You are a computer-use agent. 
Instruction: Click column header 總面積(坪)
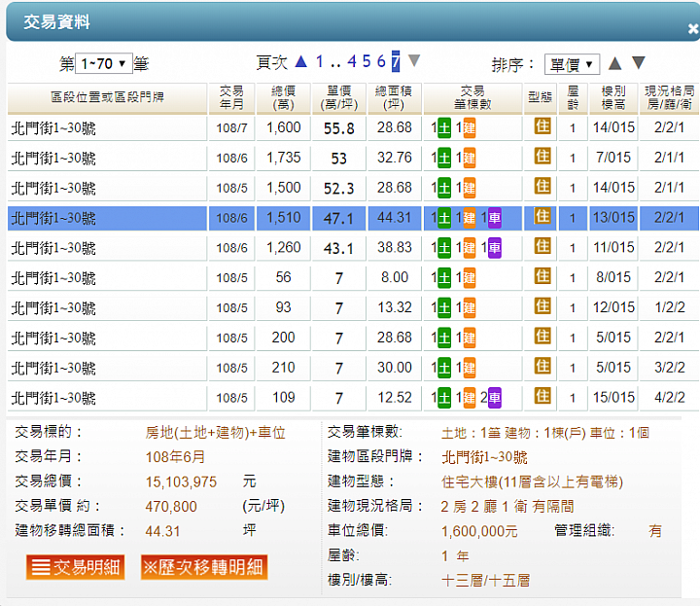[x=394, y=97]
